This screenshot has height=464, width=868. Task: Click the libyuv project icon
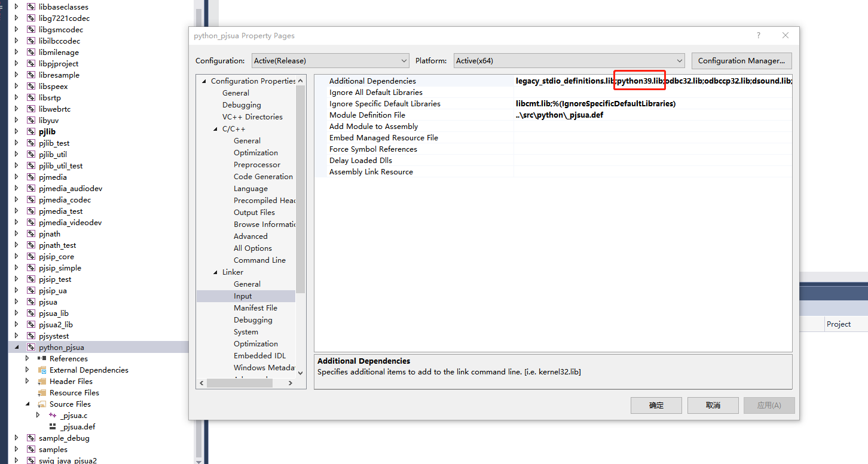[x=31, y=121]
